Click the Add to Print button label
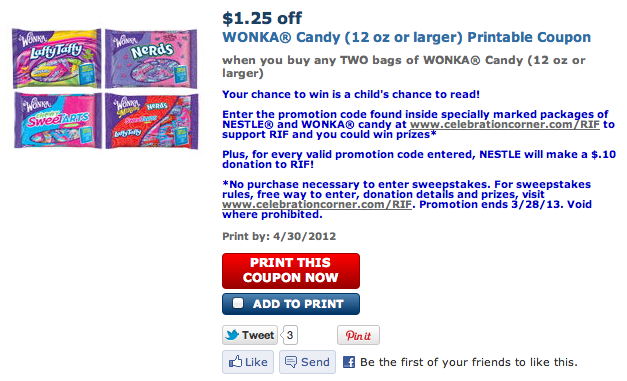Viewport: 627px width, 381px height. point(298,304)
